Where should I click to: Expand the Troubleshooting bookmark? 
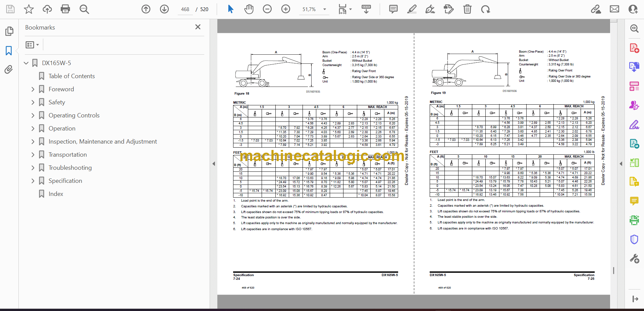tap(33, 168)
